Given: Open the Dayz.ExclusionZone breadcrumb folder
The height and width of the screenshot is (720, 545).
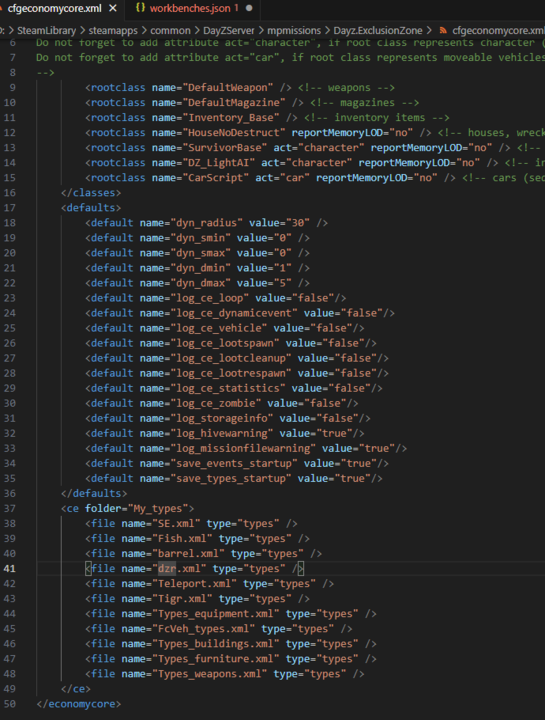Looking at the screenshot, I should [378, 31].
